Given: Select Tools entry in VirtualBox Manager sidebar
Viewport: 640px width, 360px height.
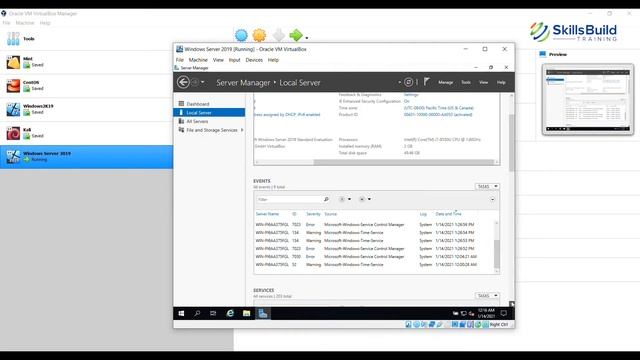Looking at the screenshot, I should (86, 39).
